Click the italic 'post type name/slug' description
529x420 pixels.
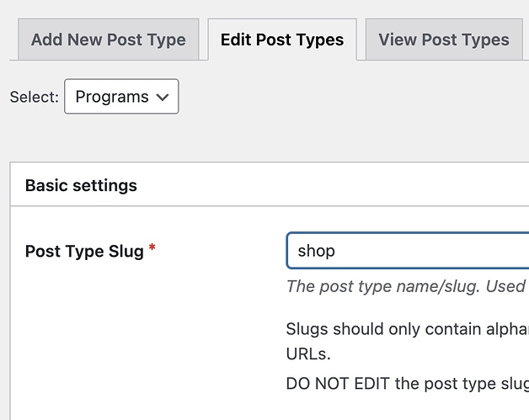tap(404, 286)
